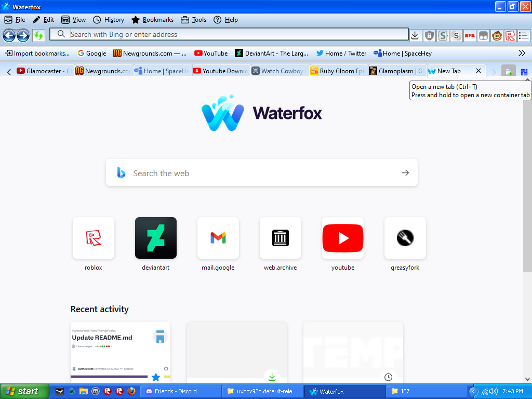
Task: Open the quick launch folder icon
Action: click(x=84, y=391)
